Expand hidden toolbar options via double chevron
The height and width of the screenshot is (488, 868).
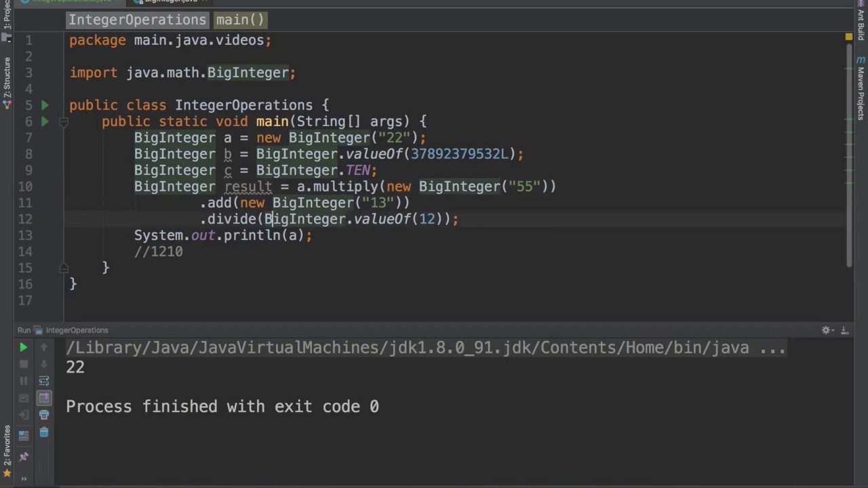point(22,478)
